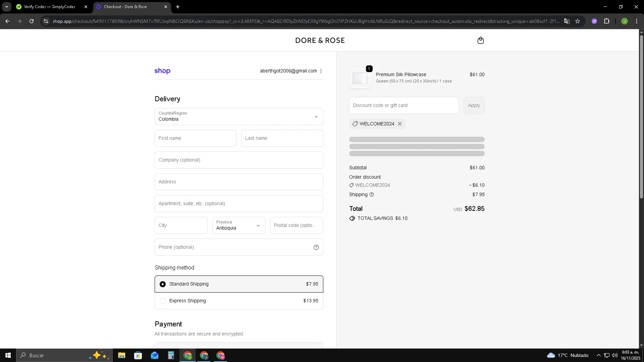Bookmark this page with the star
Viewport: 644px width, 362px height.
pyautogui.click(x=577, y=21)
